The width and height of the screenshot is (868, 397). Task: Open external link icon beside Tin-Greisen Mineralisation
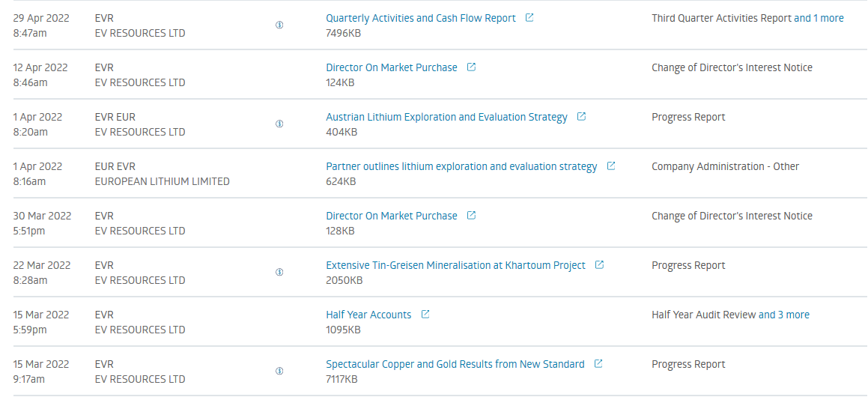(599, 265)
